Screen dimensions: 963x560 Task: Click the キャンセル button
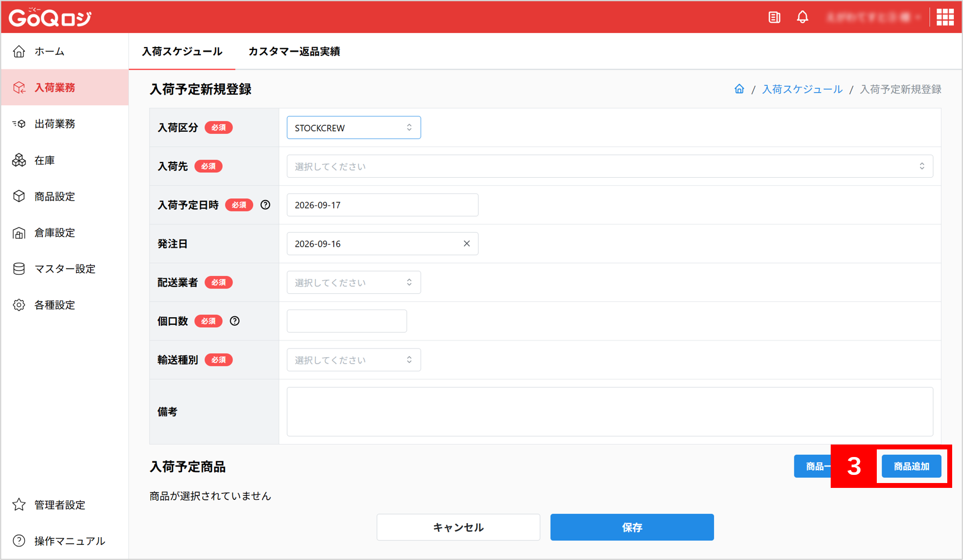pyautogui.click(x=458, y=527)
